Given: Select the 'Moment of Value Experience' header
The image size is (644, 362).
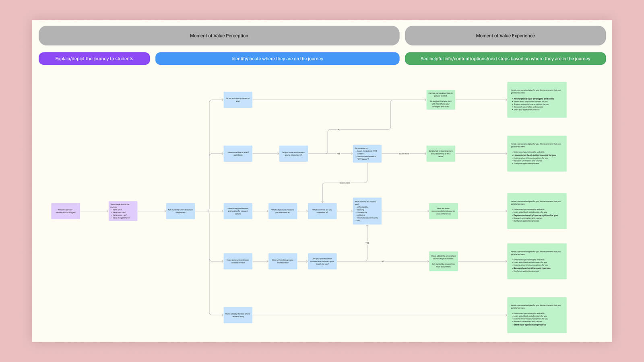Looking at the screenshot, I should [x=505, y=35].
